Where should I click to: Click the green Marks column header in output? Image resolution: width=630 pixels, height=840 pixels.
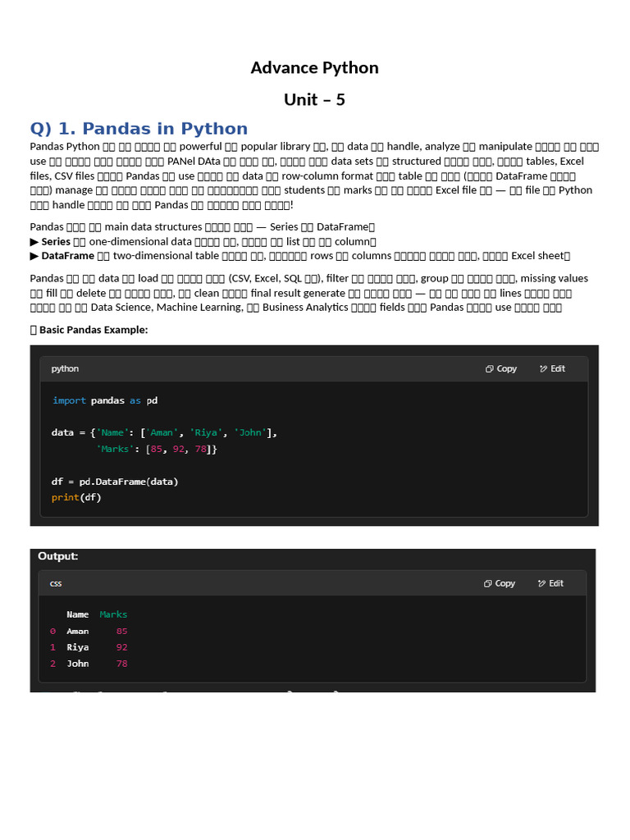[x=113, y=614]
